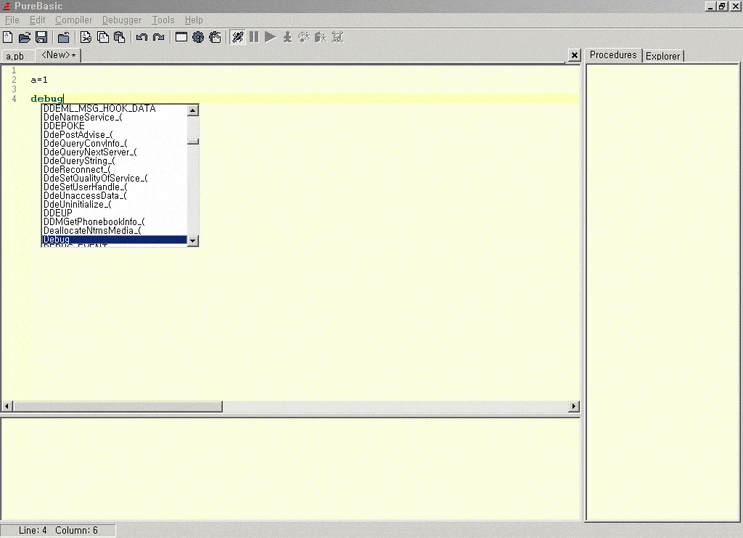Kill the program with last toolbar icon

337,37
